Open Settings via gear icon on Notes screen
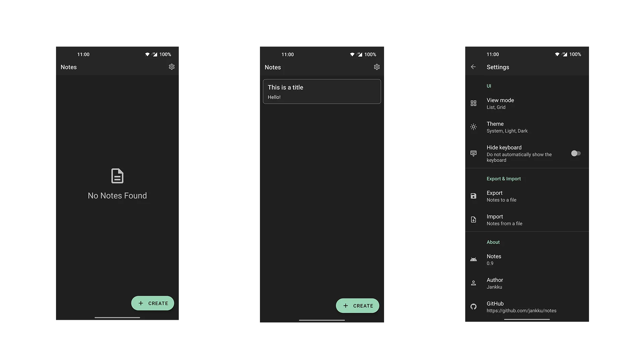 tap(172, 67)
